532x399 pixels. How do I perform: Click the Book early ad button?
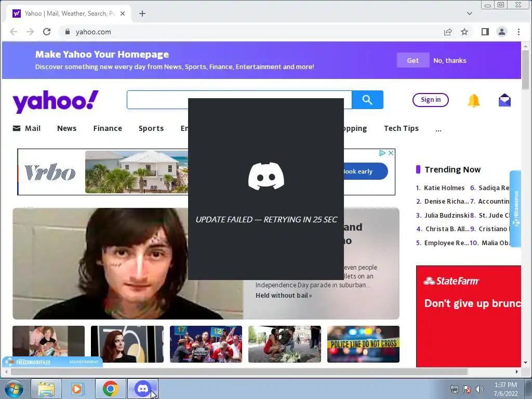[366, 171]
